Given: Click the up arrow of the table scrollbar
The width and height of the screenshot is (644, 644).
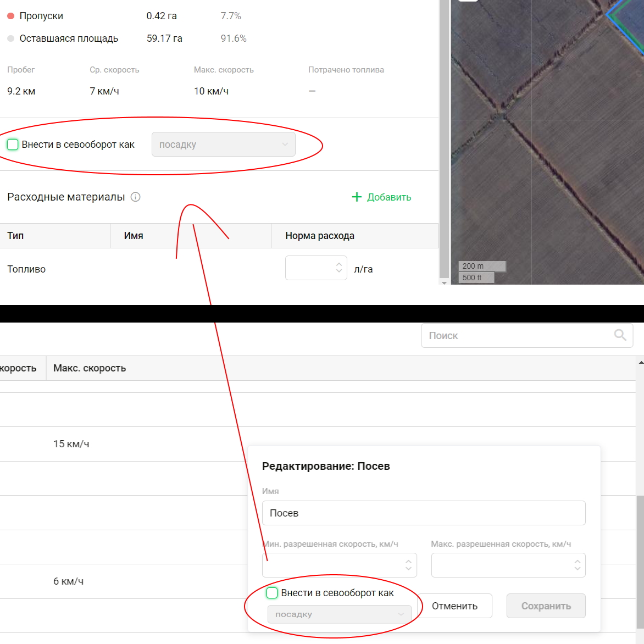Looking at the screenshot, I should 640,363.
